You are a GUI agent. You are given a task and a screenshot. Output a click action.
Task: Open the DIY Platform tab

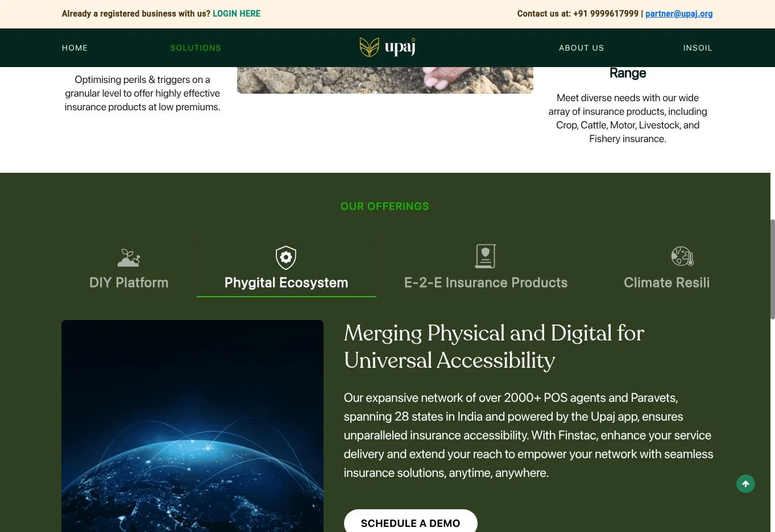click(x=129, y=268)
